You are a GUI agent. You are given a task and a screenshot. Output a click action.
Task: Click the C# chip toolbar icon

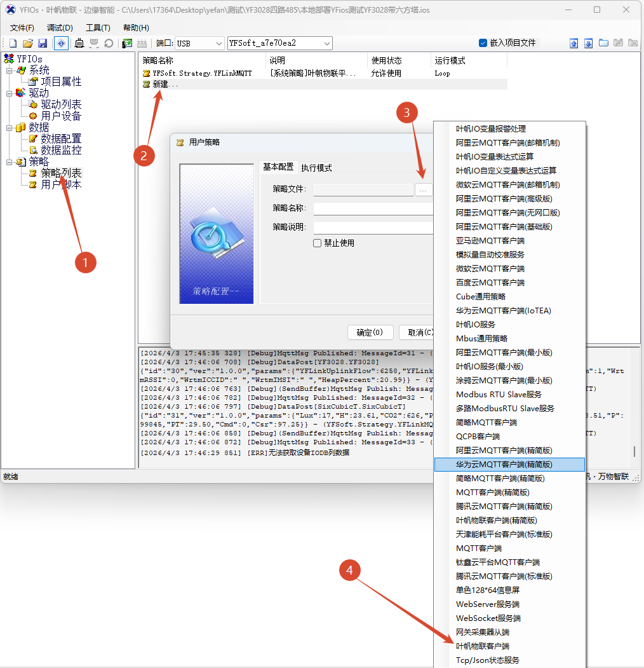(x=127, y=43)
